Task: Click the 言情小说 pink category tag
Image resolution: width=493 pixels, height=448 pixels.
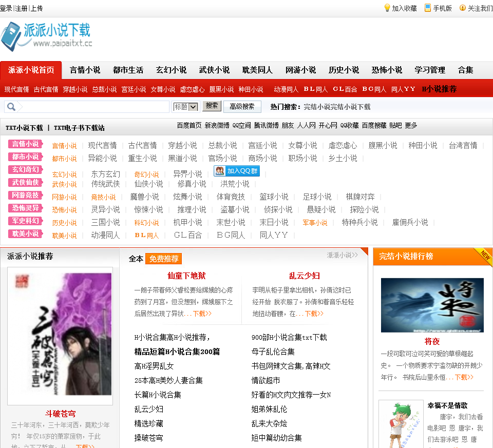Action: tap(26, 144)
